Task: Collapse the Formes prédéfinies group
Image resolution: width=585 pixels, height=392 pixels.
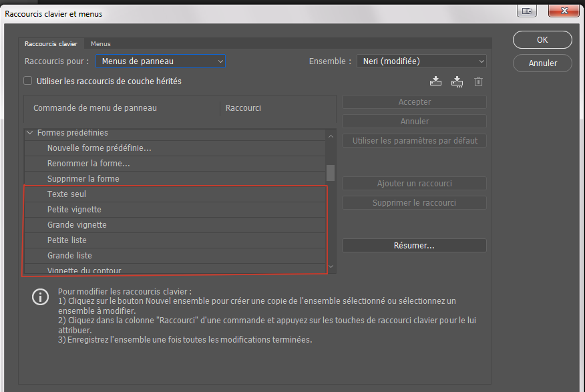Action: pyautogui.click(x=29, y=133)
